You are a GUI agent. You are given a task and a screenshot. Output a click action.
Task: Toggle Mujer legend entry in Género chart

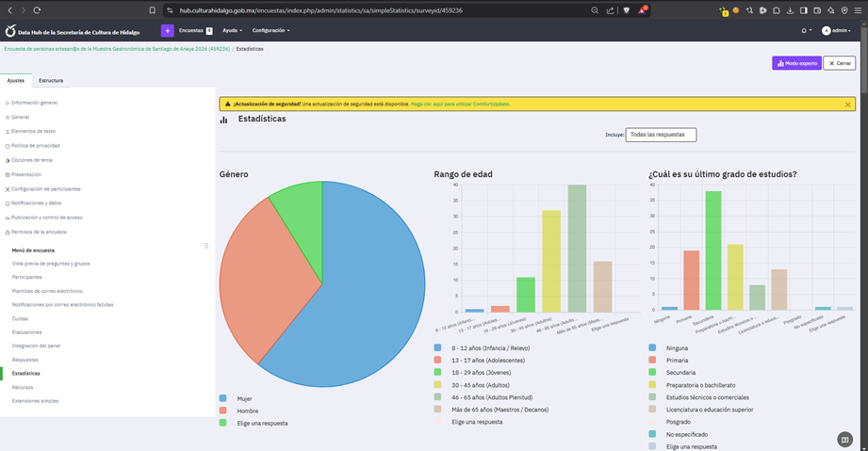tap(245, 398)
